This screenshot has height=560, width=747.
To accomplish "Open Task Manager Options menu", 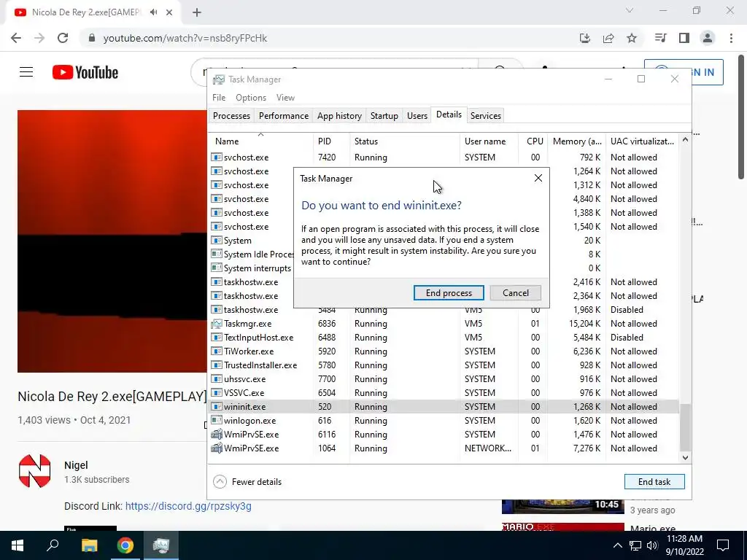I will [251, 97].
